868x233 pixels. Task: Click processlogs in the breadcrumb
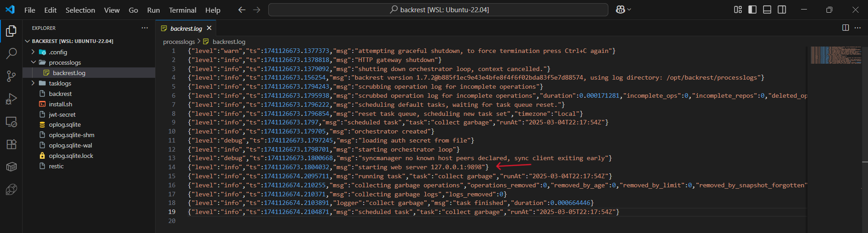tap(179, 42)
